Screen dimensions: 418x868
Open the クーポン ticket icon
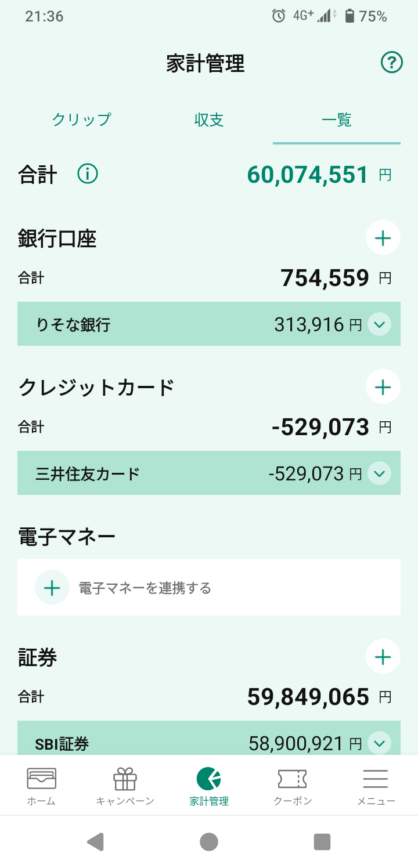[292, 779]
